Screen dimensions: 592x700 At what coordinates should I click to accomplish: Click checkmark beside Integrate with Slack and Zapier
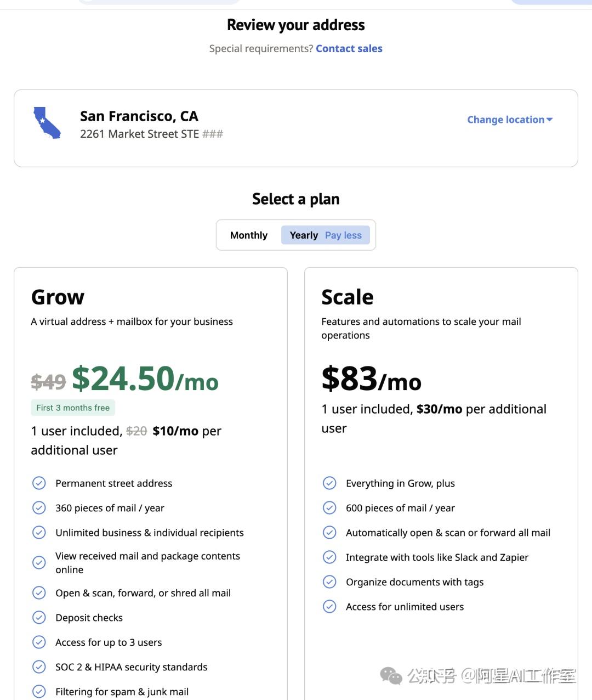pos(329,557)
